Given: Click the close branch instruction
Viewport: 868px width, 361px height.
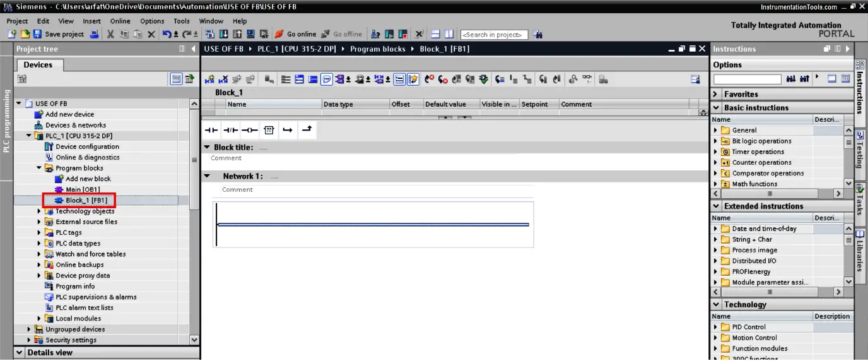Looking at the screenshot, I should coord(307,130).
